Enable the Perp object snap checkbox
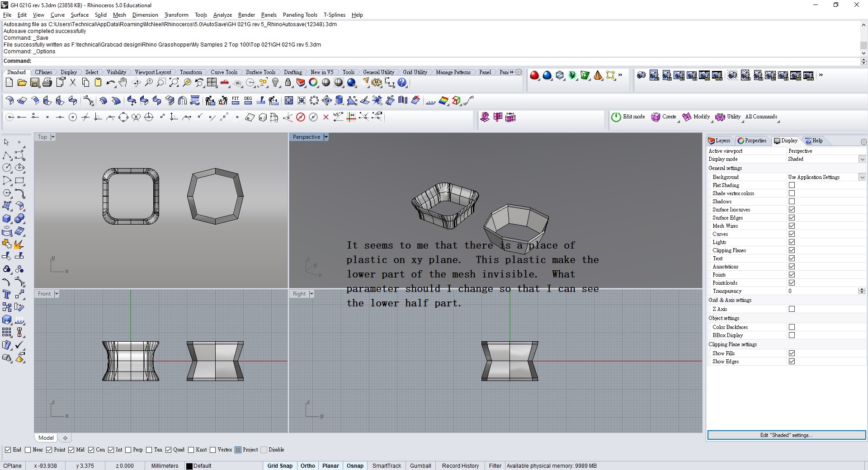The height and width of the screenshot is (470, 868). [x=128, y=450]
